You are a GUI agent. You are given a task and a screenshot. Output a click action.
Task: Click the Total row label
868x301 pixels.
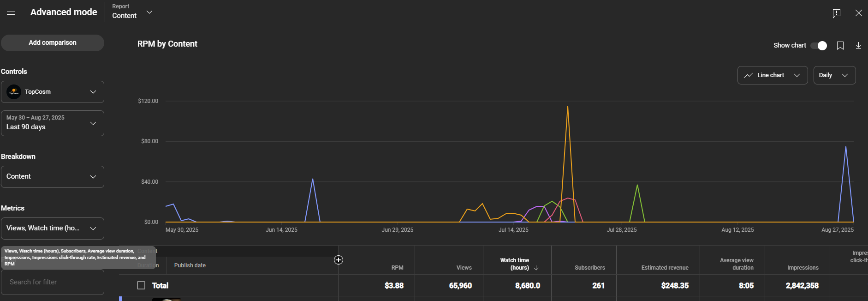tap(160, 286)
